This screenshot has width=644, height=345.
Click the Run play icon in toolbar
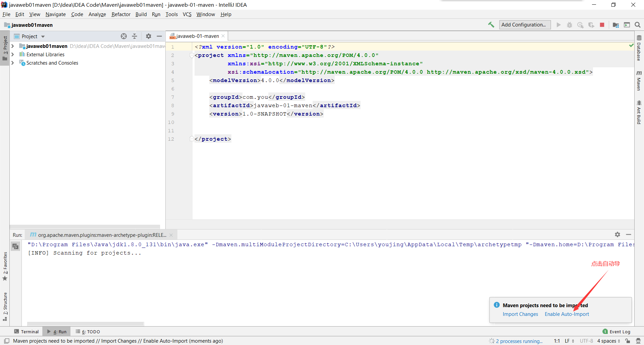tap(558, 25)
